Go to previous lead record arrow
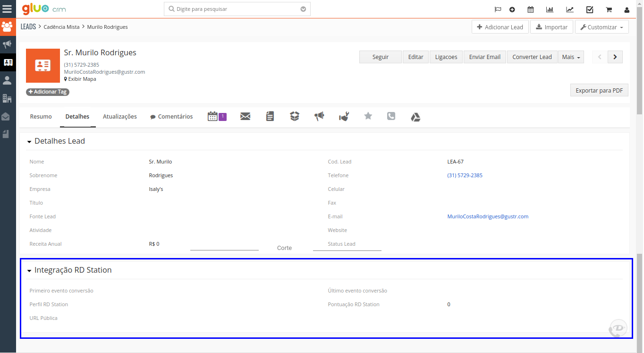The height and width of the screenshot is (353, 644). coord(600,57)
